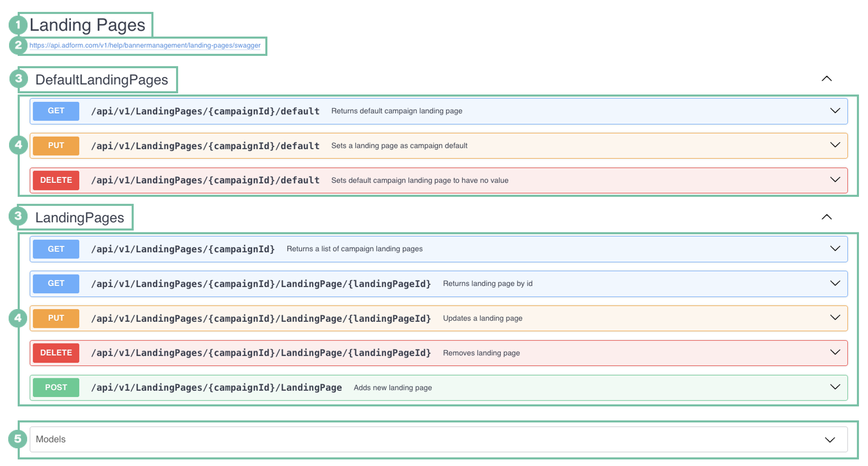Click the DefaultLandingPages section heading
This screenshot has height=466, width=868.
coord(102,80)
